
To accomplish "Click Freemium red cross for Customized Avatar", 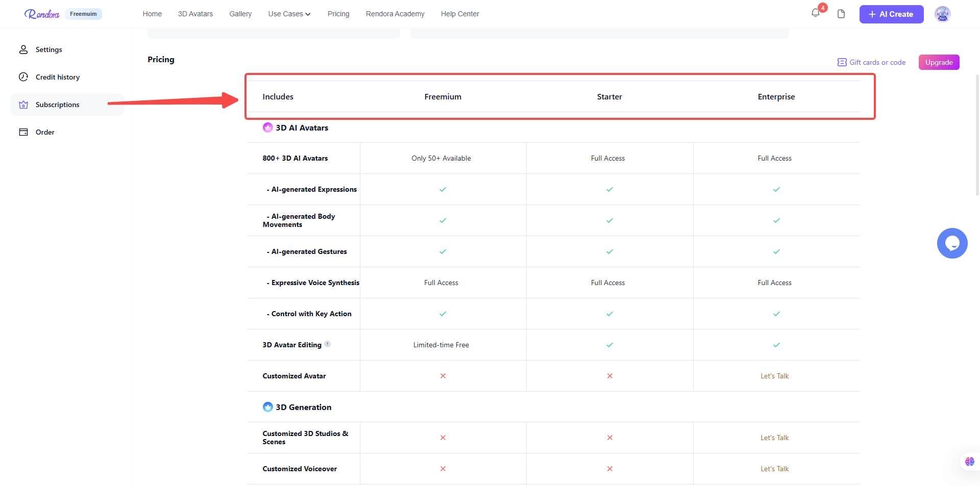I will click(x=443, y=376).
